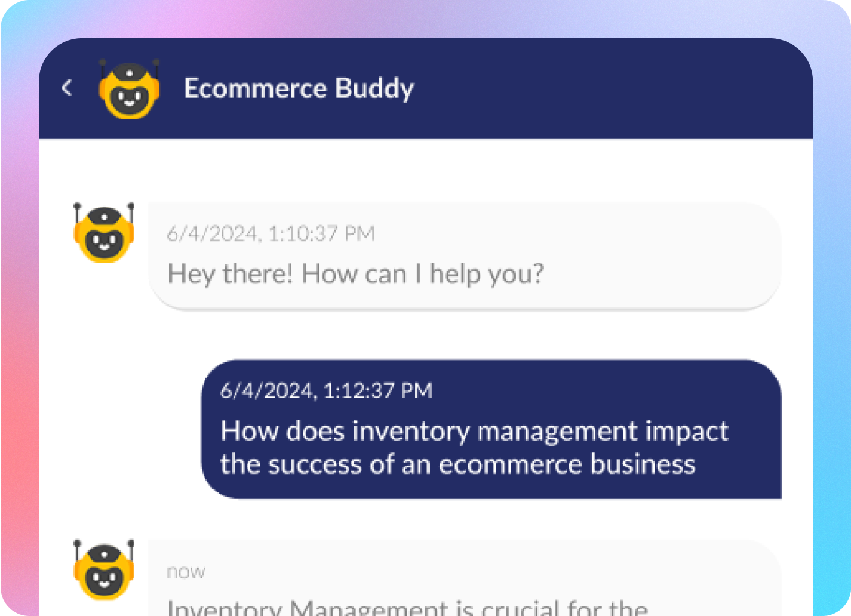Click the word 'Ecommerce' in the header title
This screenshot has width=851, height=616.
tap(255, 88)
